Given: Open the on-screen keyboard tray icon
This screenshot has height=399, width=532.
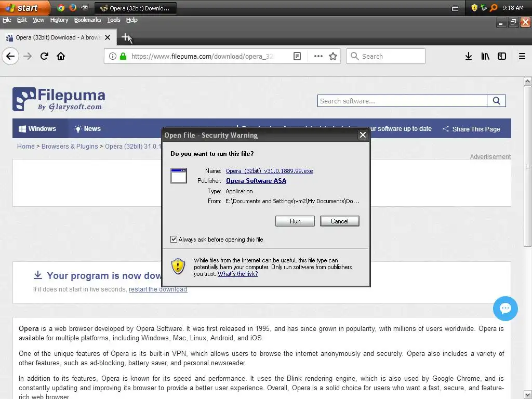Looking at the screenshot, I should coord(455,8).
